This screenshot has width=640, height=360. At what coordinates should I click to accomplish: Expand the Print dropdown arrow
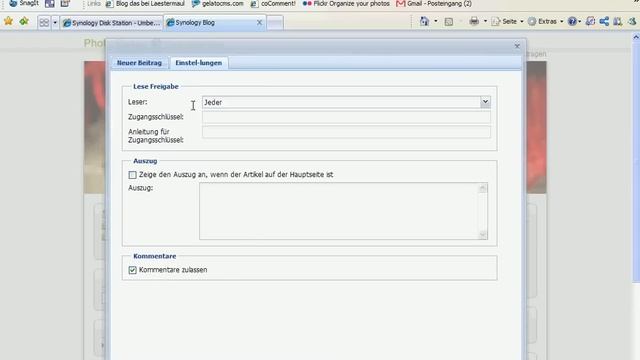click(485, 21)
